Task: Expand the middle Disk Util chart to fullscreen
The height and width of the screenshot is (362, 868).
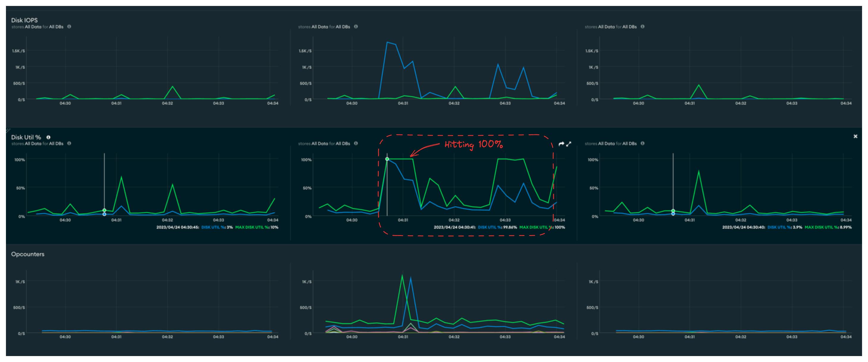Action: click(x=569, y=144)
